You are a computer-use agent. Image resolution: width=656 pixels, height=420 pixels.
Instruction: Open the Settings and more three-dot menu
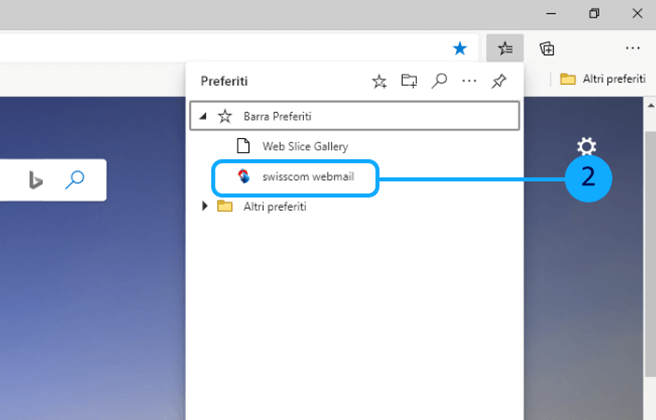pos(632,47)
